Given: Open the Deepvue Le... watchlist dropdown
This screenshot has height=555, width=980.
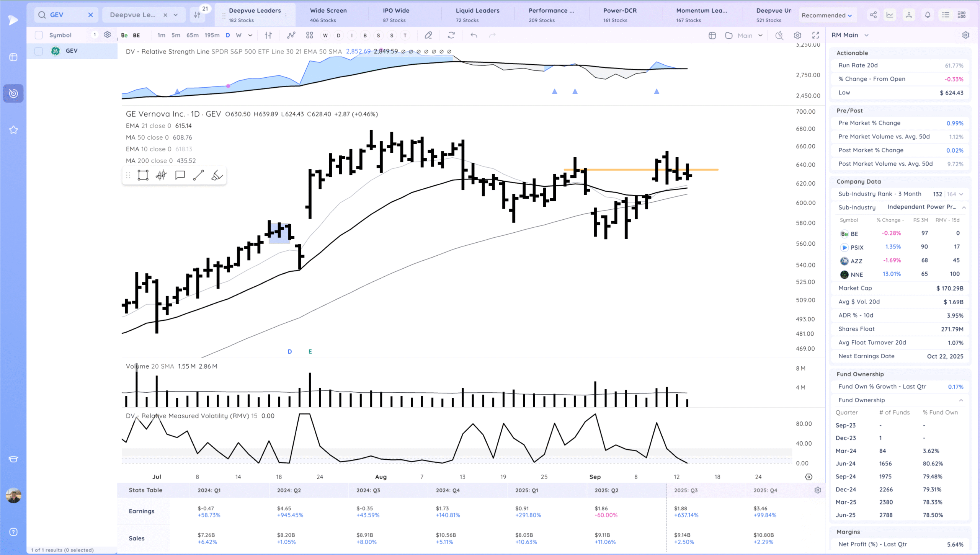Looking at the screenshot, I should 176,15.
